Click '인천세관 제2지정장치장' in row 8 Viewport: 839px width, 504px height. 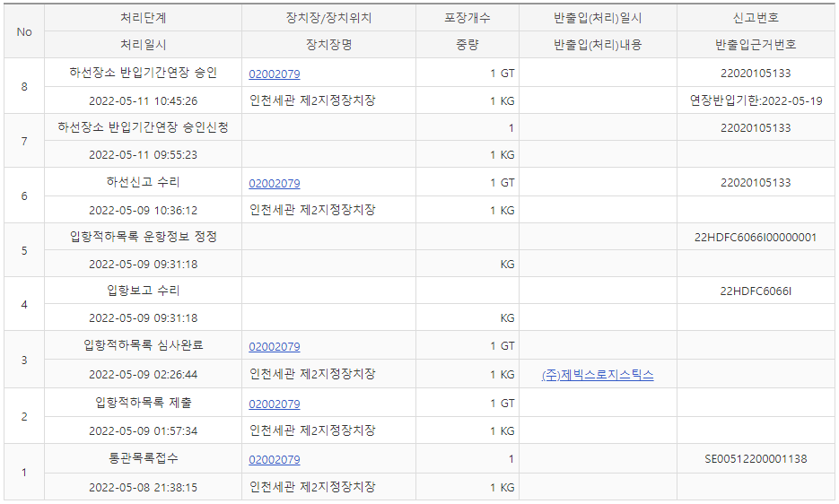[312, 100]
